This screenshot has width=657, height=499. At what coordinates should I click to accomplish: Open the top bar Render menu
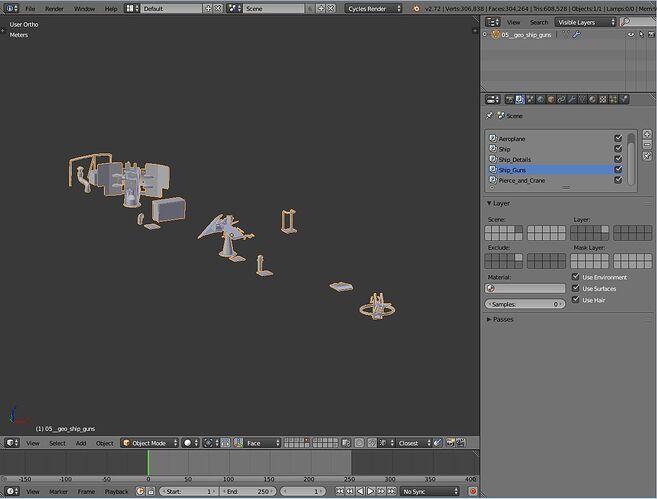54,8
